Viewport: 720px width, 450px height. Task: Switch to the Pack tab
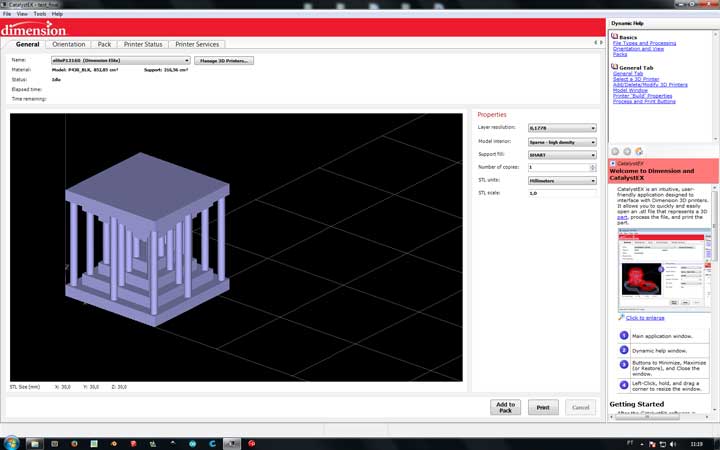coord(104,45)
